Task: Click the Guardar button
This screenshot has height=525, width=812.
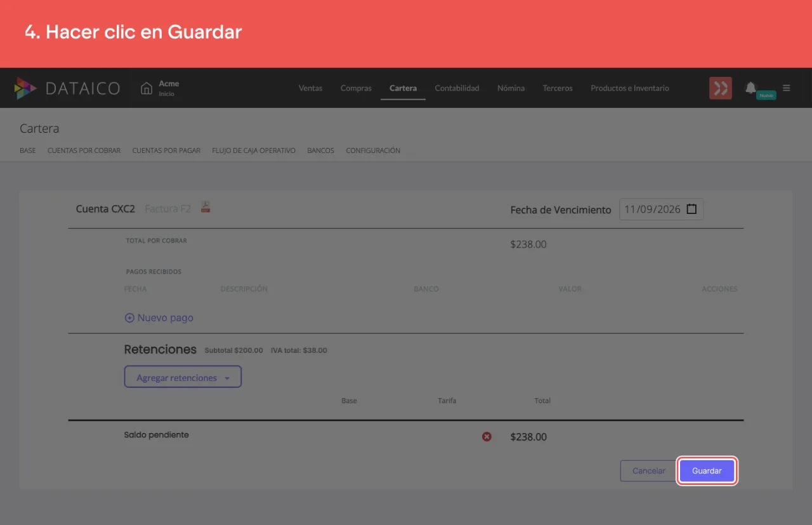Action: [x=707, y=471]
